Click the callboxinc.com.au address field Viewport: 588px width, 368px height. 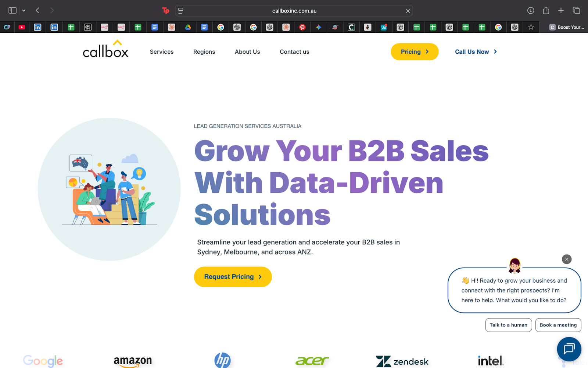294,11
